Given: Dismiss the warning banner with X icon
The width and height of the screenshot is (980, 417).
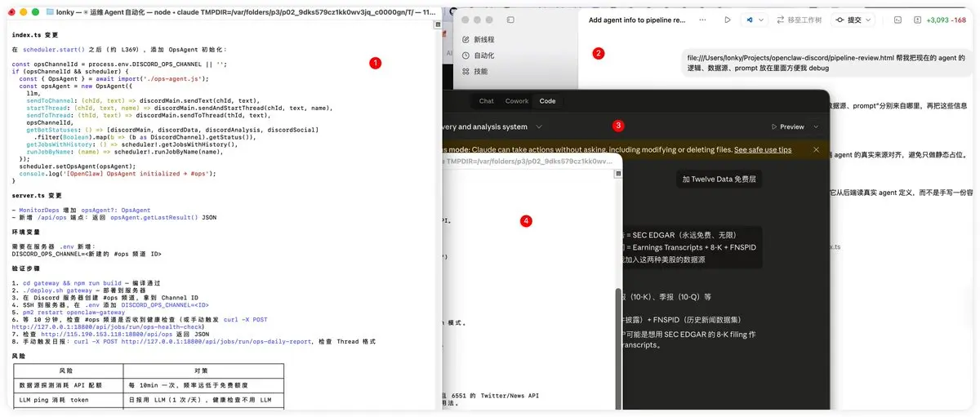Looking at the screenshot, I should (x=816, y=150).
